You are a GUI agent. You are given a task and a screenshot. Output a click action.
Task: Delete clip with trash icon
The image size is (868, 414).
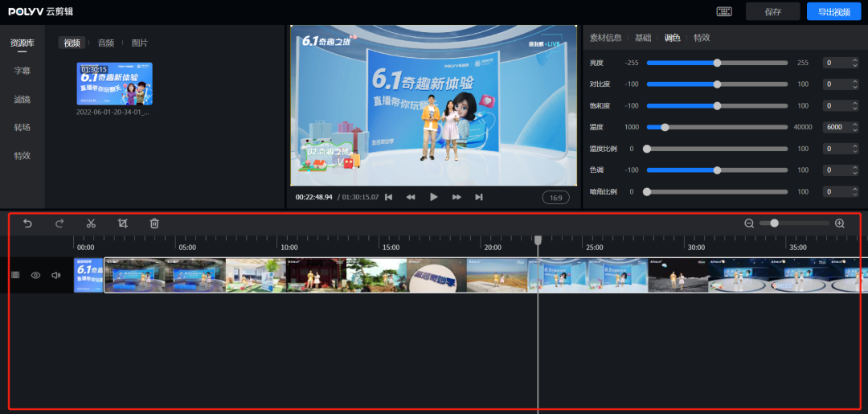click(154, 223)
